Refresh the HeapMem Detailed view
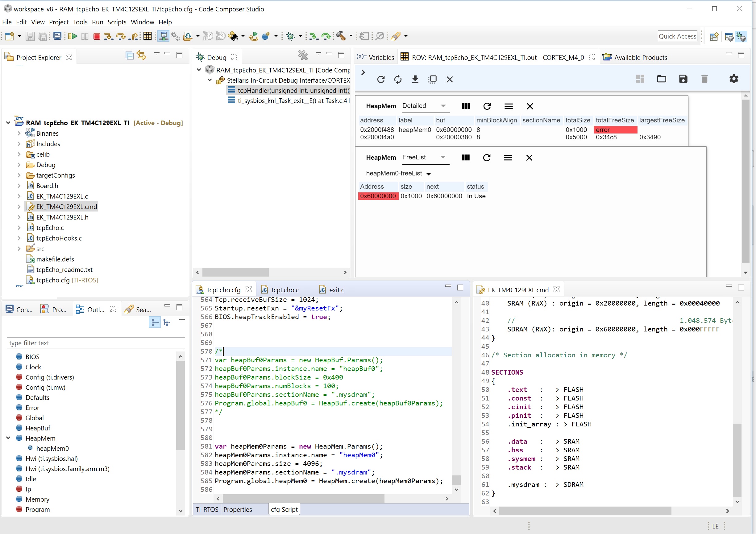 tap(487, 106)
